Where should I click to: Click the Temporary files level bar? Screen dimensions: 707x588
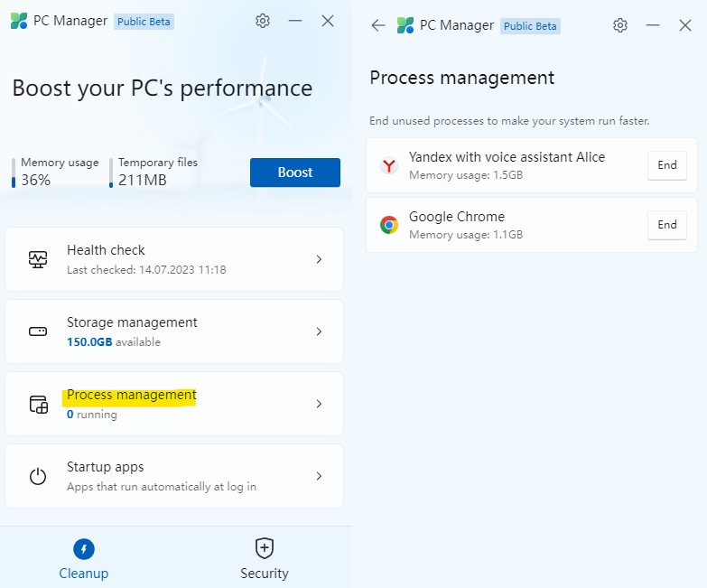click(111, 173)
